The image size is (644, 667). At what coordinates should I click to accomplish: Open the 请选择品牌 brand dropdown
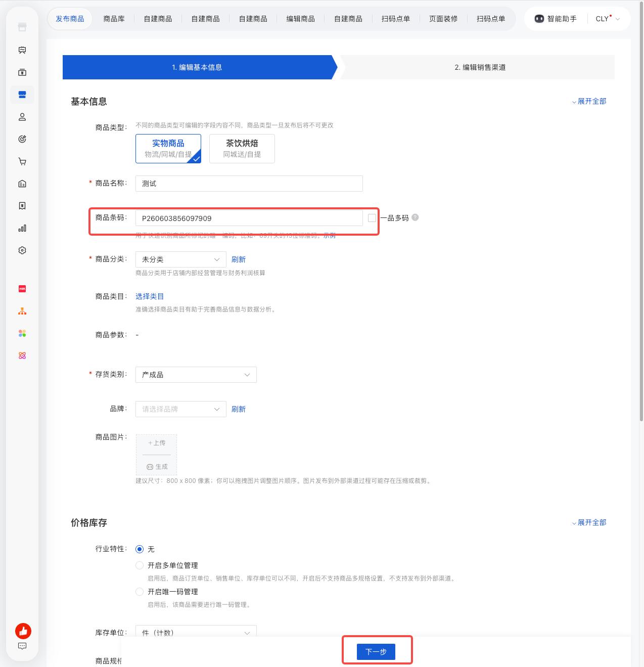(x=181, y=409)
